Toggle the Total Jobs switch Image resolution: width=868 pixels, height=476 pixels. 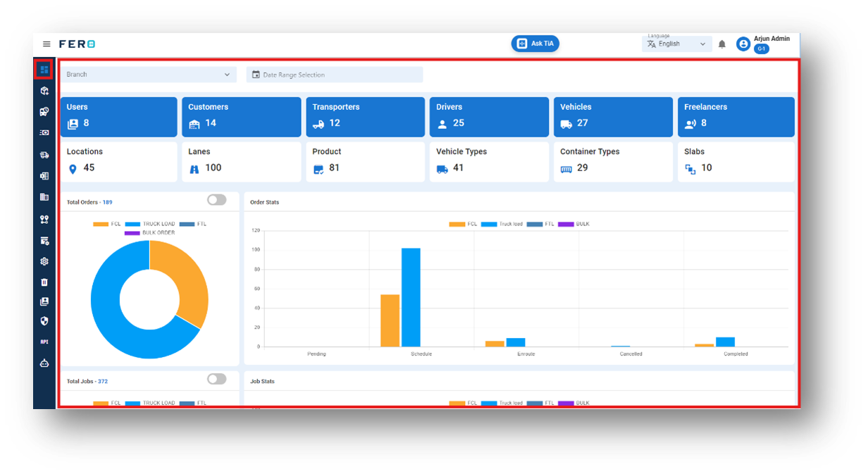click(216, 379)
